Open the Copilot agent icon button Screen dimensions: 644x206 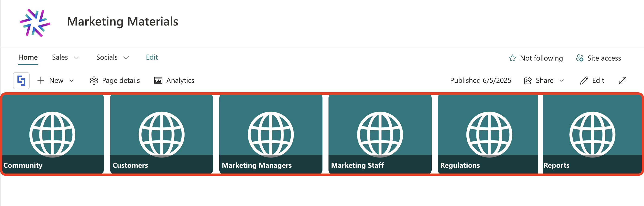click(x=21, y=80)
